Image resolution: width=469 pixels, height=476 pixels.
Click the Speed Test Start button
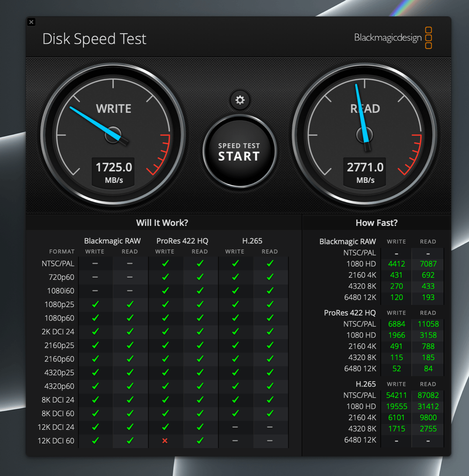point(240,151)
